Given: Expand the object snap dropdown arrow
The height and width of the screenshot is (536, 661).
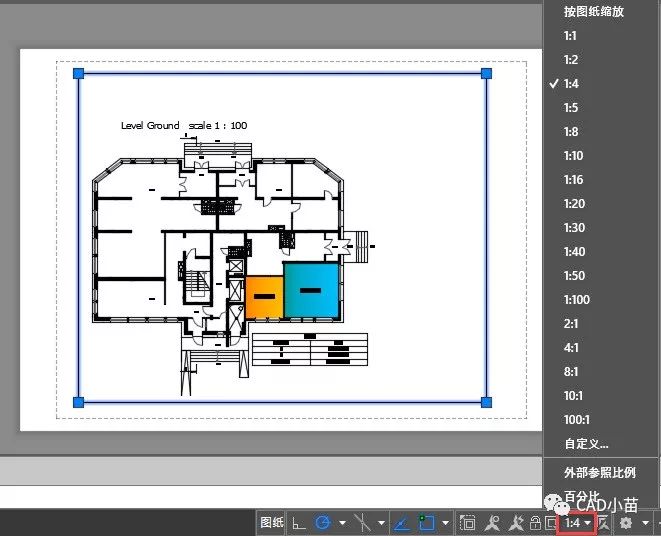Looking at the screenshot, I should click(x=444, y=522).
